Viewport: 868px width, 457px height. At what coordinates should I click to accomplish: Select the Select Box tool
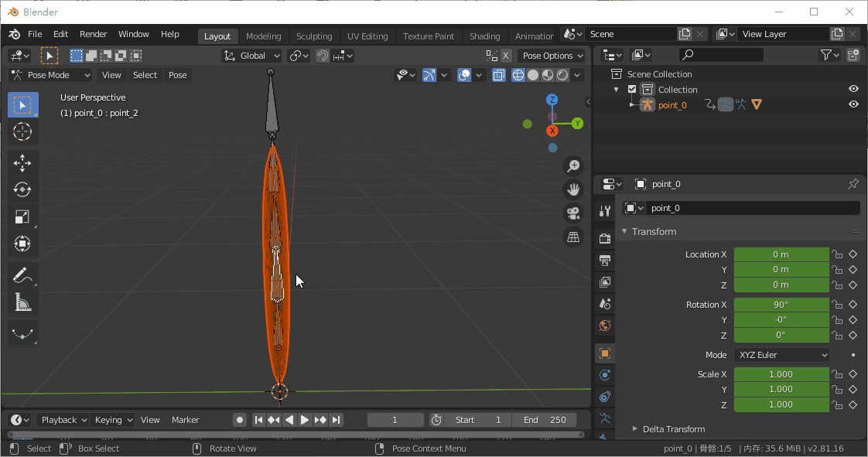[x=22, y=105]
